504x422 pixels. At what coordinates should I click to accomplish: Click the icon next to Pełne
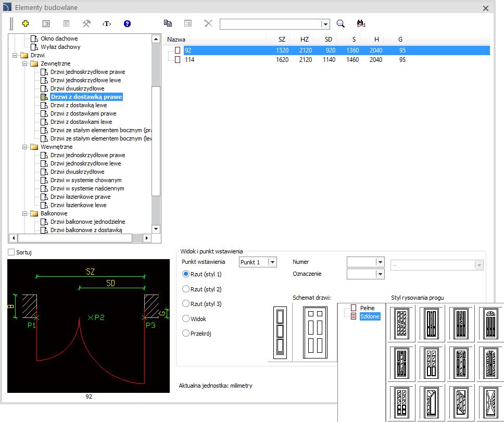[354, 308]
